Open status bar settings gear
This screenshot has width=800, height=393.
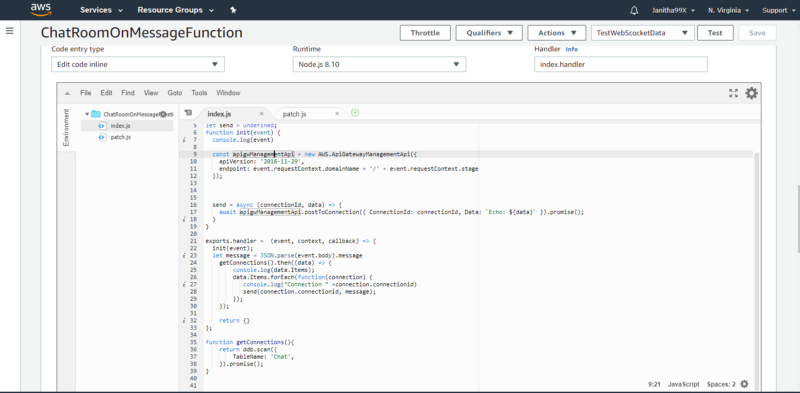pos(744,384)
